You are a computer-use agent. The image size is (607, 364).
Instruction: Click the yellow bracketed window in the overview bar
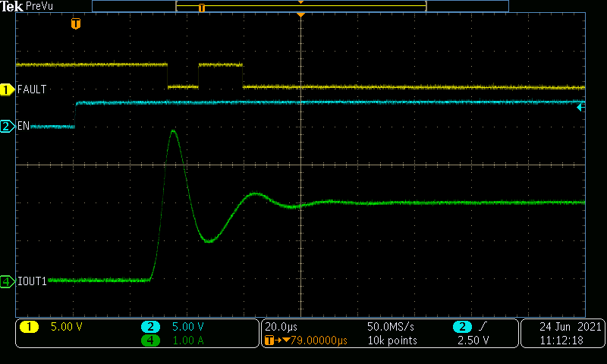(300, 6)
